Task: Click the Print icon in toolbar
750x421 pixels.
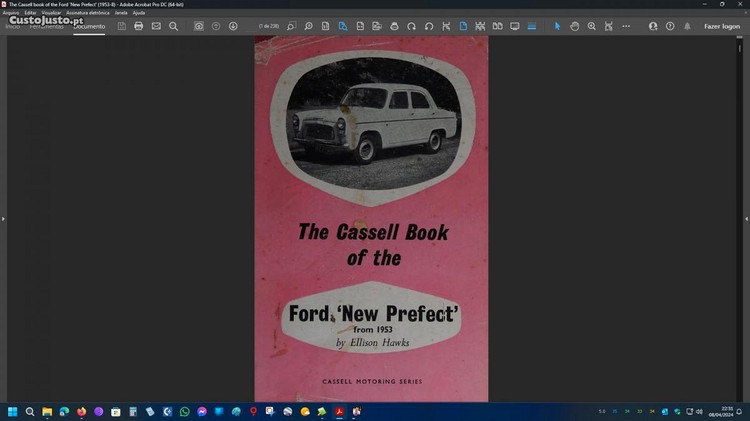Action: point(139,26)
